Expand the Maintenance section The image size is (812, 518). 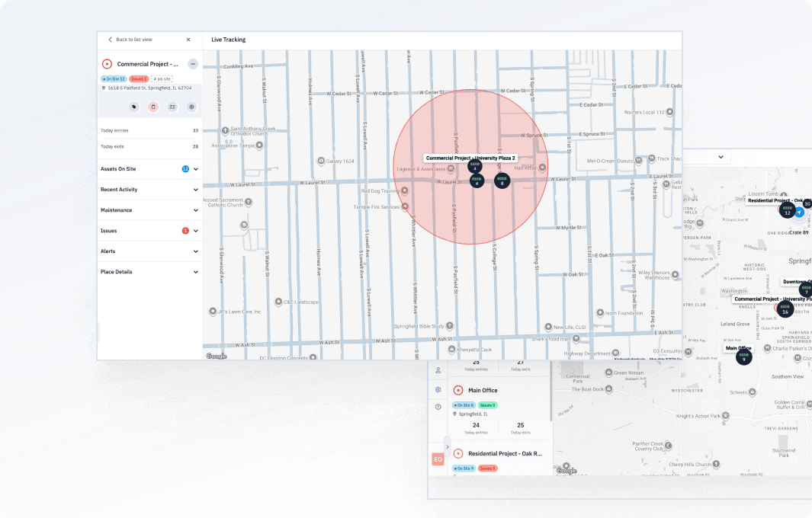[149, 210]
